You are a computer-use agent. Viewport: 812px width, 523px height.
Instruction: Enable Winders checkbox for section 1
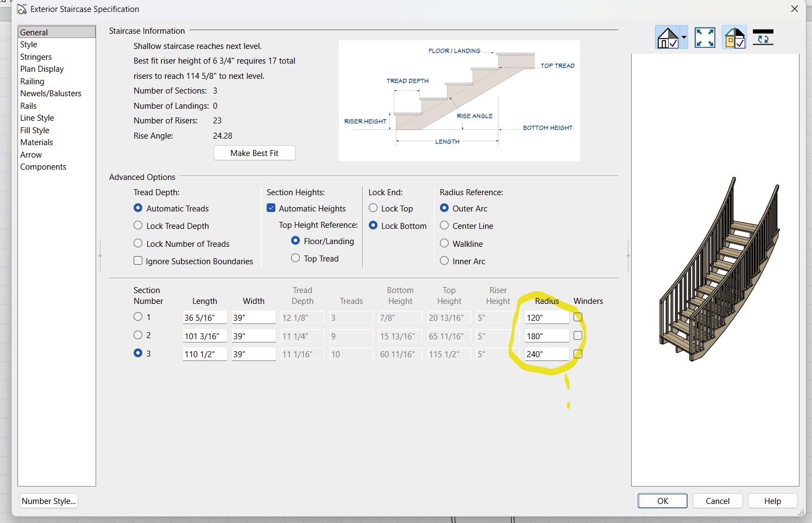coord(578,317)
